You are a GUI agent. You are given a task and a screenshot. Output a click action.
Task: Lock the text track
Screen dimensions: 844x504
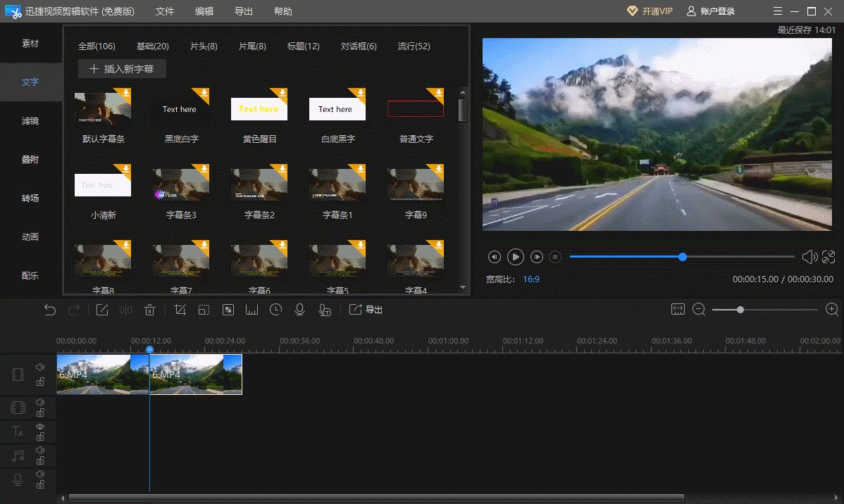40,436
